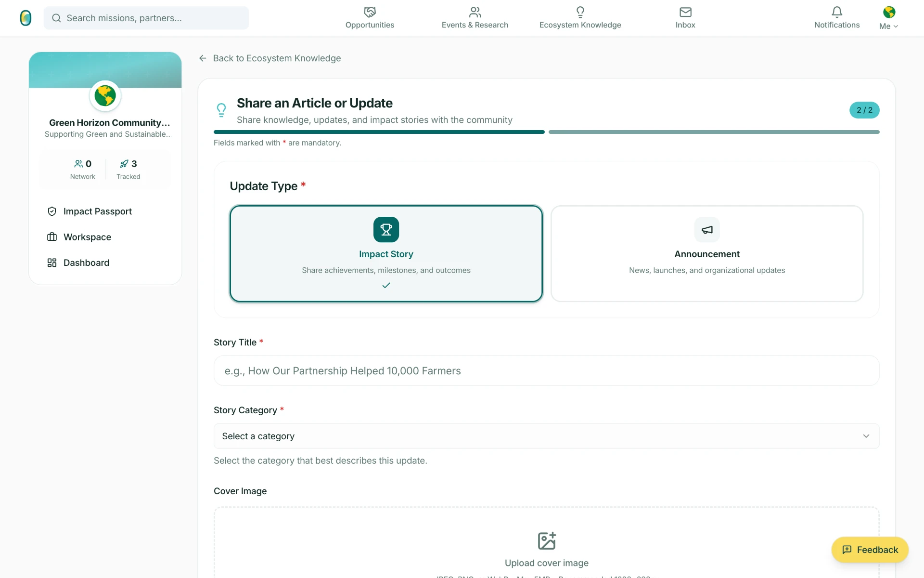
Task: Open Opportunities handshake icon
Action: (x=370, y=12)
